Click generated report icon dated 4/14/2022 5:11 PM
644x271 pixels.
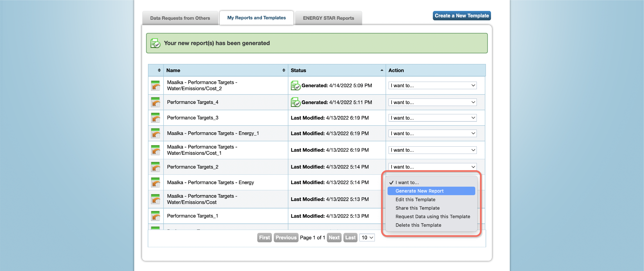295,102
